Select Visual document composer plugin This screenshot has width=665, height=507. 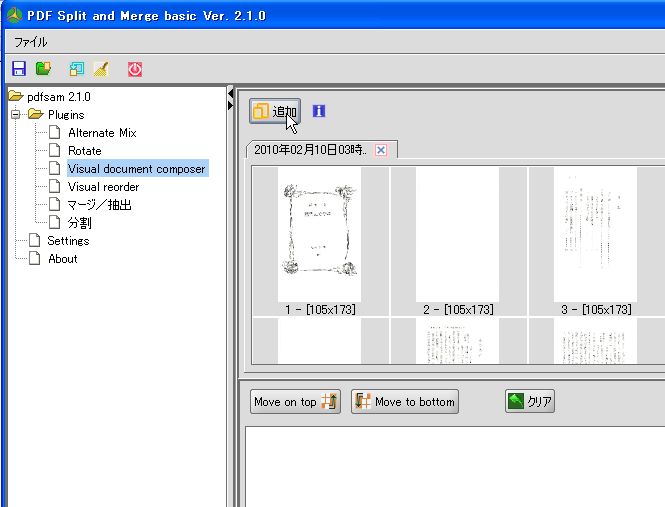137,168
